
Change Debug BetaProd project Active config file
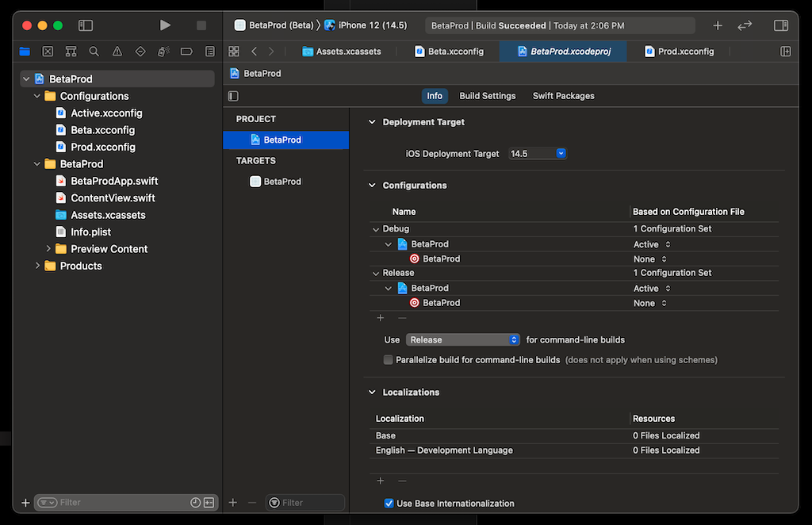coord(652,244)
